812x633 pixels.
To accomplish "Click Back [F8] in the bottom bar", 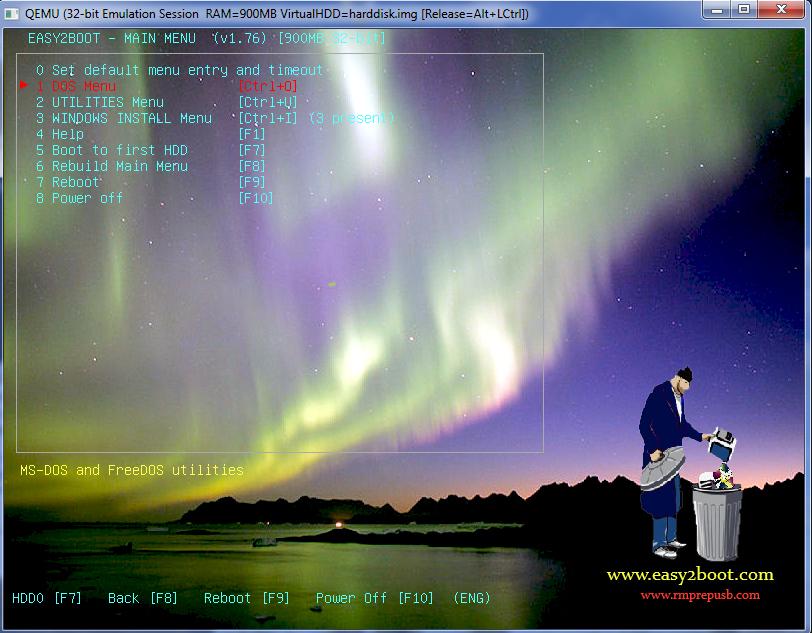I will pos(142,598).
